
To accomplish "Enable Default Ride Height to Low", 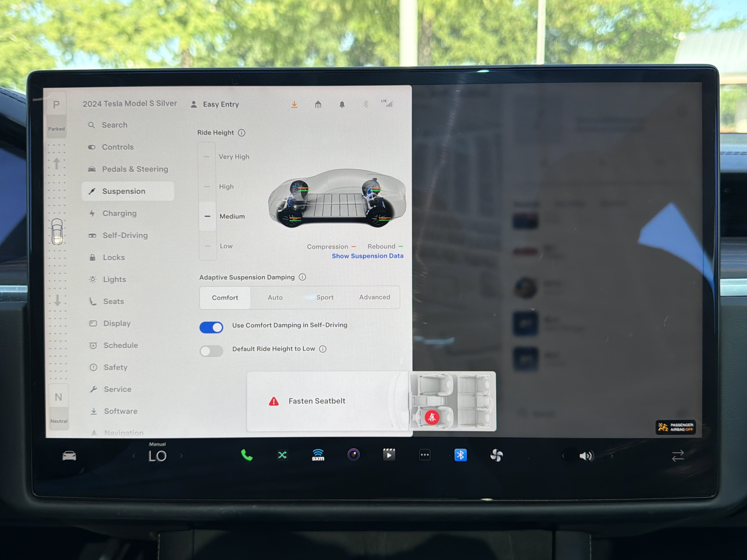I will click(211, 351).
